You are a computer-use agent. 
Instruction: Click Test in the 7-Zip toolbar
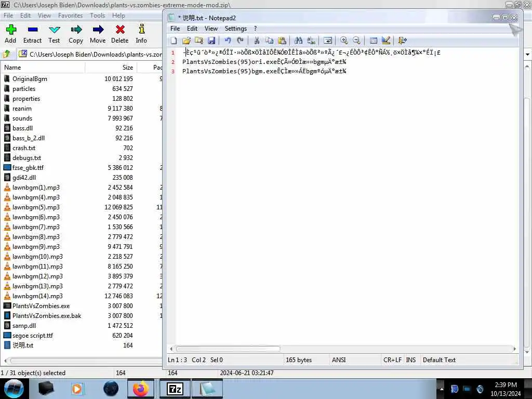tap(54, 34)
